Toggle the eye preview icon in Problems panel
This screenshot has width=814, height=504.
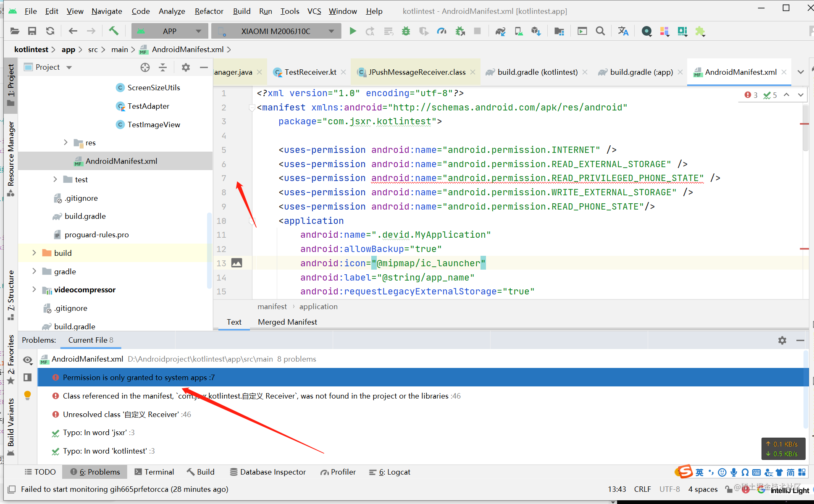tap(28, 360)
